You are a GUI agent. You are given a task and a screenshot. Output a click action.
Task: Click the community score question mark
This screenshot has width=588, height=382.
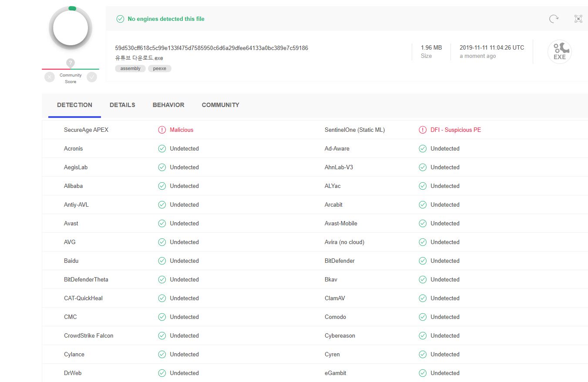coord(71,63)
